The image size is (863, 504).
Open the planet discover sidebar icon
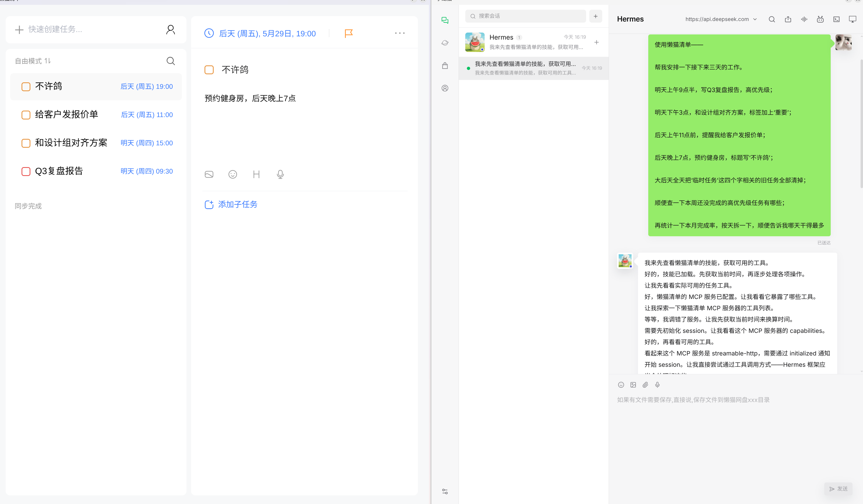[445, 43]
